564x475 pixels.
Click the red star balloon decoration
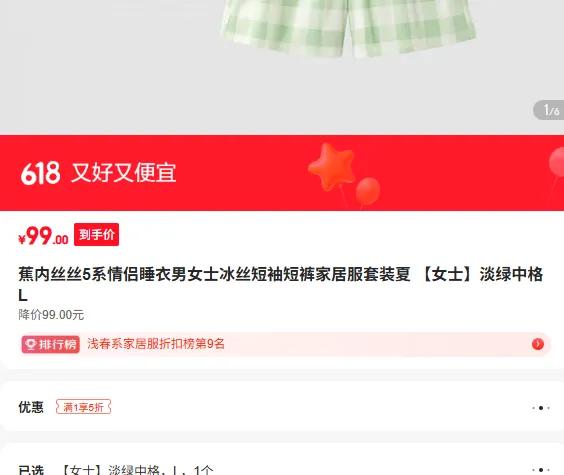332,166
